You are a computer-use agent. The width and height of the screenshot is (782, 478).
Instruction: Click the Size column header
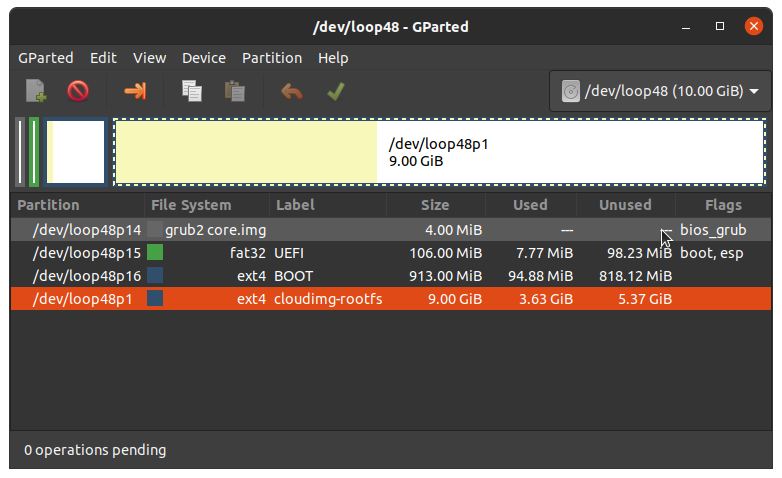point(435,205)
